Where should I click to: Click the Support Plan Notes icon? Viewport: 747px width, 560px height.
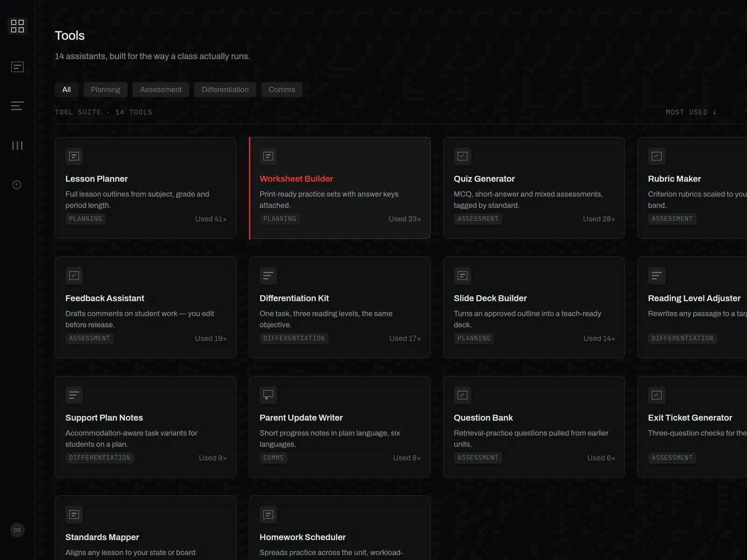pos(74,395)
